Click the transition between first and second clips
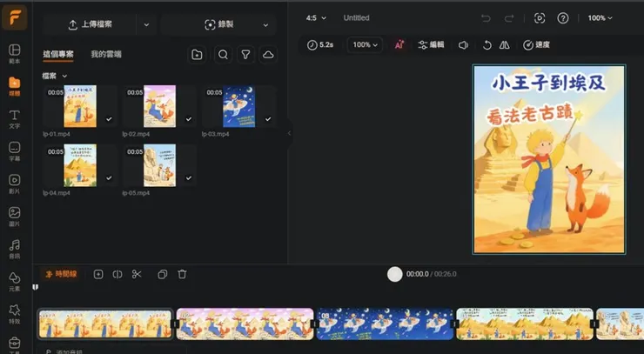644x354 pixels. [175, 324]
